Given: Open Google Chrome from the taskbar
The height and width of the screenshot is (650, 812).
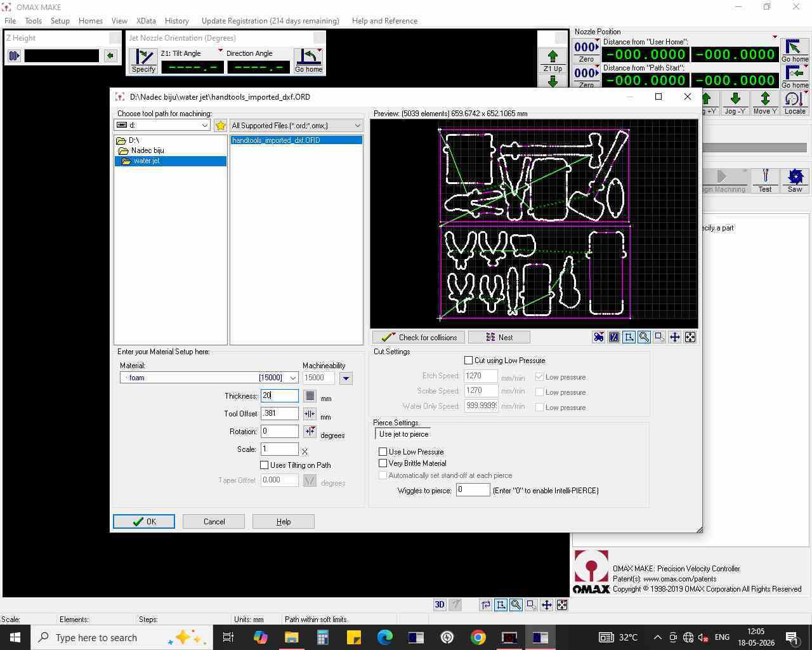Looking at the screenshot, I should (x=478, y=637).
